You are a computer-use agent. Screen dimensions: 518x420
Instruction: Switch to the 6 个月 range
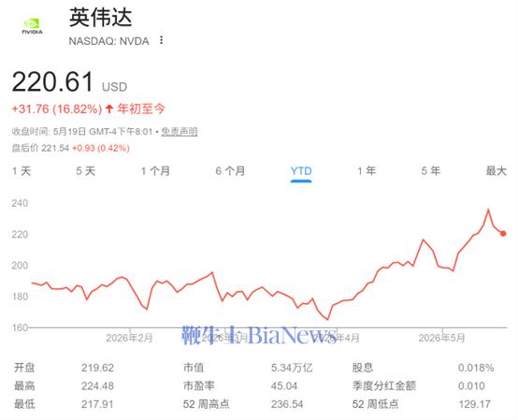point(230,171)
